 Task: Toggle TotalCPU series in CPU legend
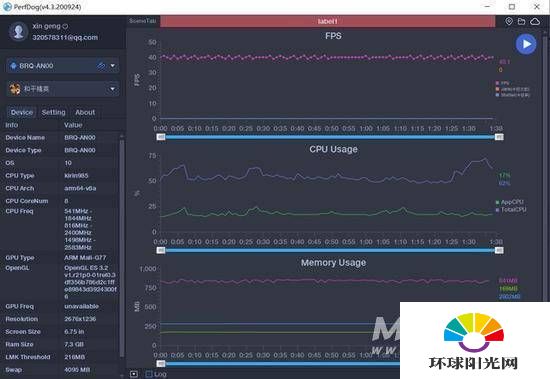pos(511,210)
